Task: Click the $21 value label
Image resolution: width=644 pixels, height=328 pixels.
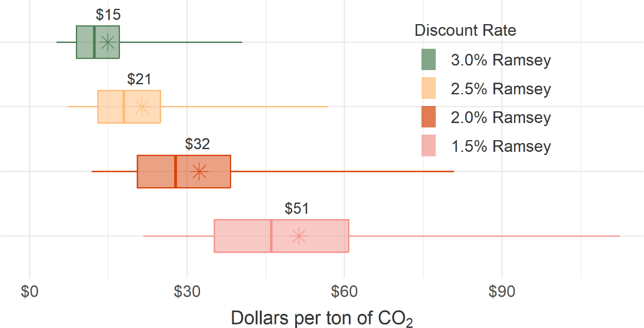Action: point(140,79)
